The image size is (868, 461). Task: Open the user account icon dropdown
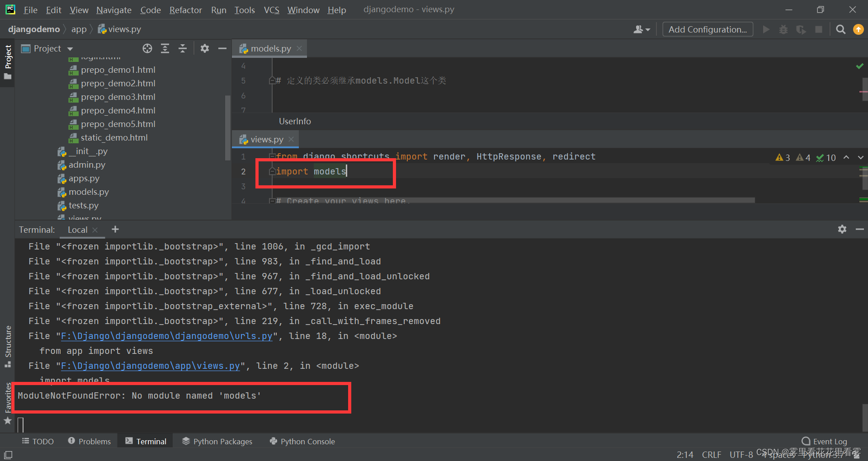(642, 29)
